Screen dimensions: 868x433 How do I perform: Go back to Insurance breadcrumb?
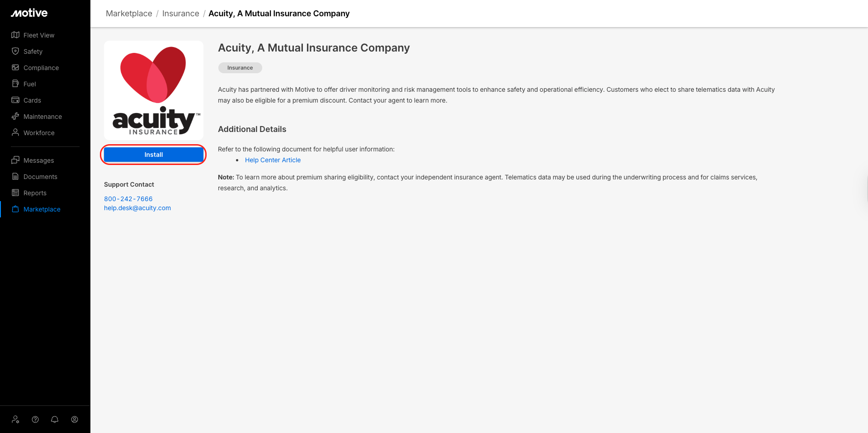point(180,14)
